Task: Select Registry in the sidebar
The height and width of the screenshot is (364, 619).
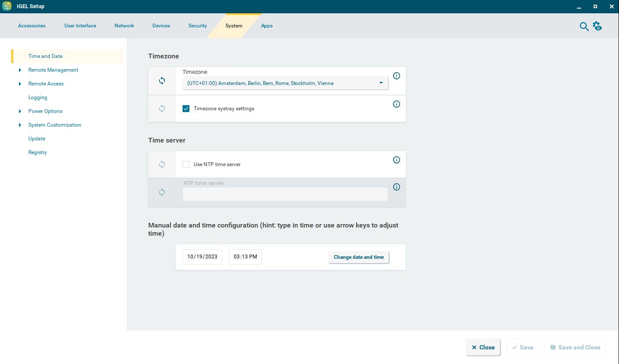Action: tap(37, 152)
